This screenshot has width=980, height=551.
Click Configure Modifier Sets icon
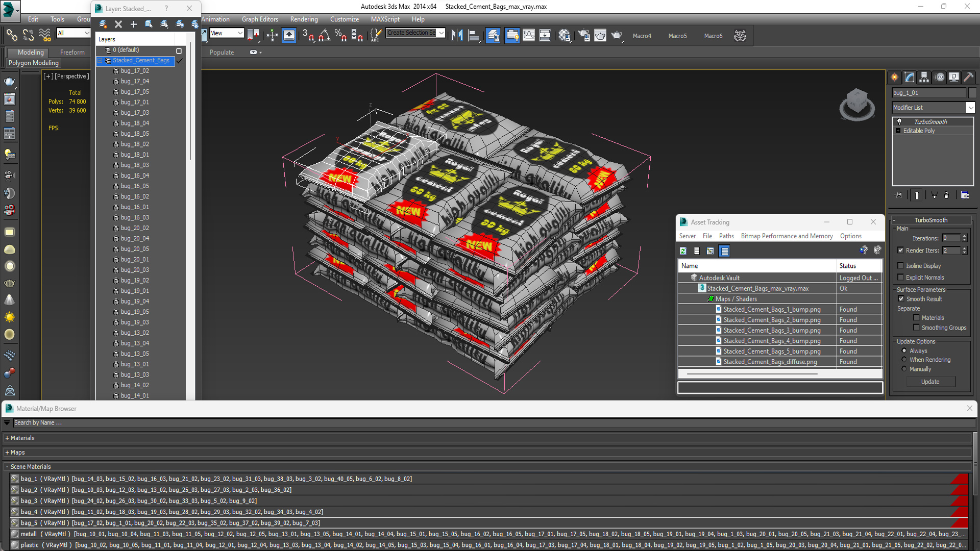coord(965,195)
